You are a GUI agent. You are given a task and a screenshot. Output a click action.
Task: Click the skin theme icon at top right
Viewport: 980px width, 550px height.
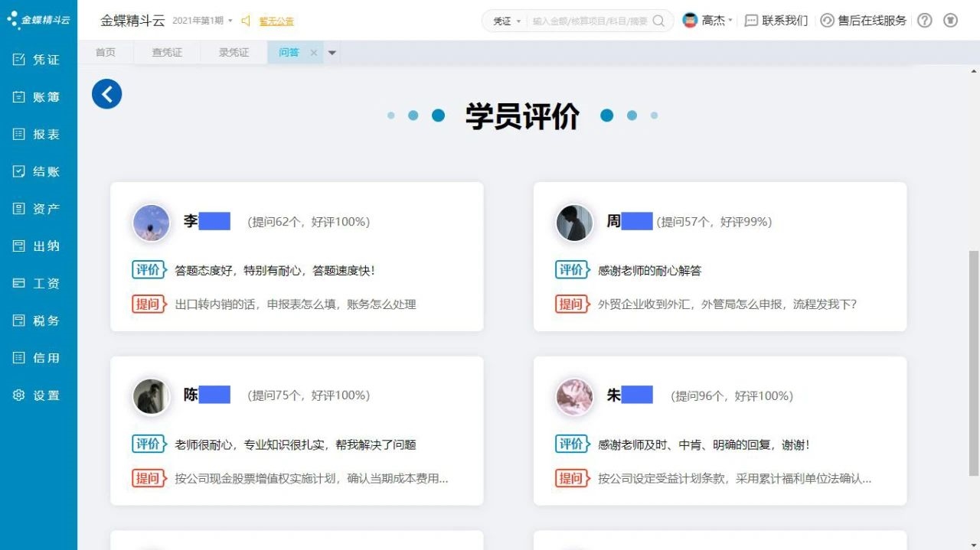[x=950, y=21]
